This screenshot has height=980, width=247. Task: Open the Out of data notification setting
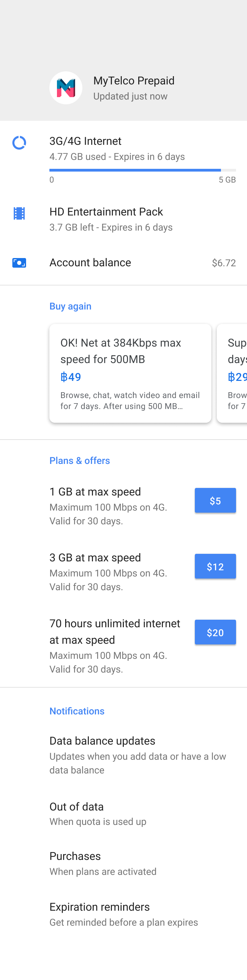123,813
